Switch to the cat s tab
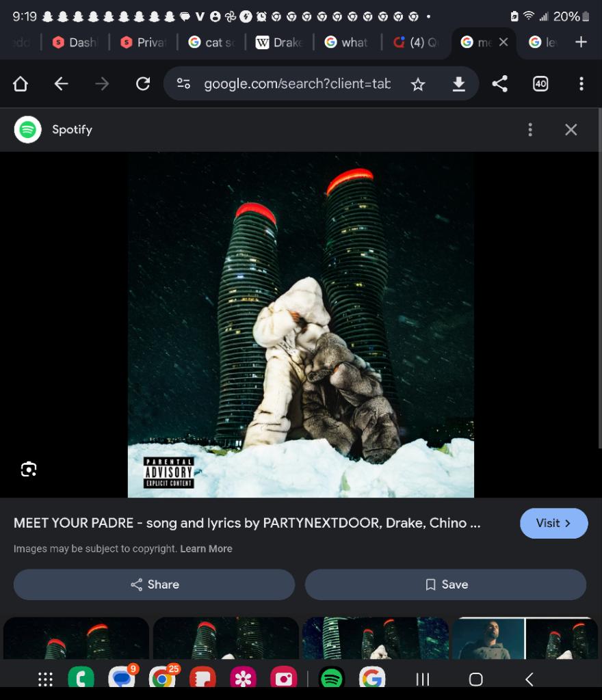This screenshot has width=602, height=700. point(211,42)
